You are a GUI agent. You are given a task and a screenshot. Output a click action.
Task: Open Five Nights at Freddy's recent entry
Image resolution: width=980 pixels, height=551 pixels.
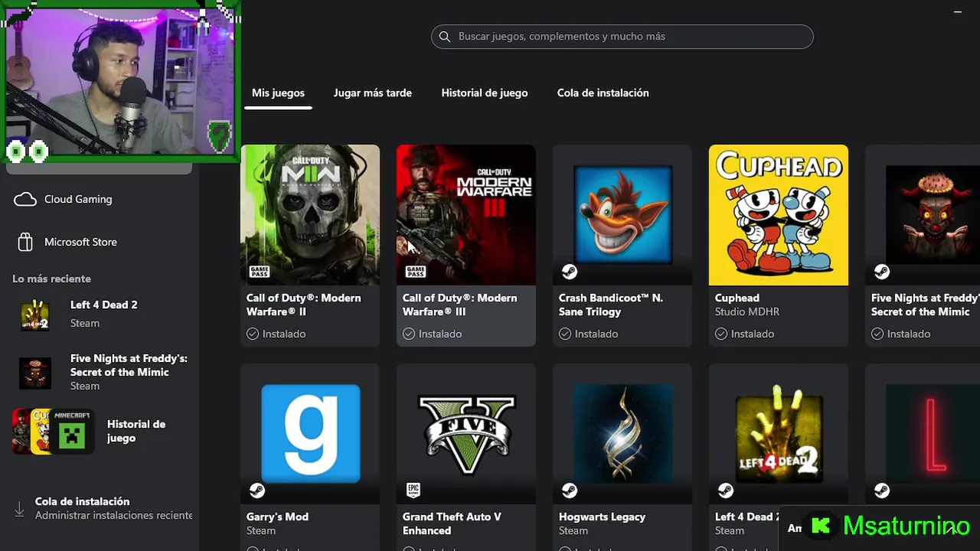point(100,372)
